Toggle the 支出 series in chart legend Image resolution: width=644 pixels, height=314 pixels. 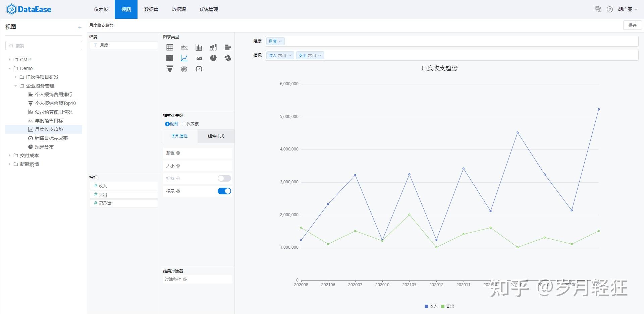(447, 306)
